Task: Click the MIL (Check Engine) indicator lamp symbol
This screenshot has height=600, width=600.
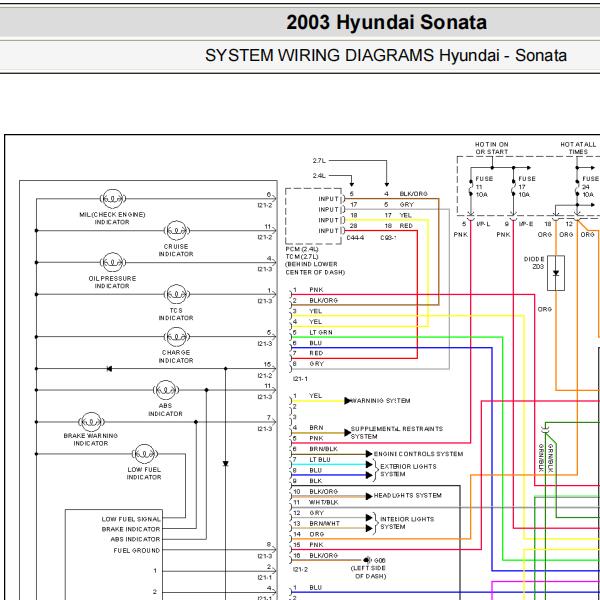Action: click(112, 199)
